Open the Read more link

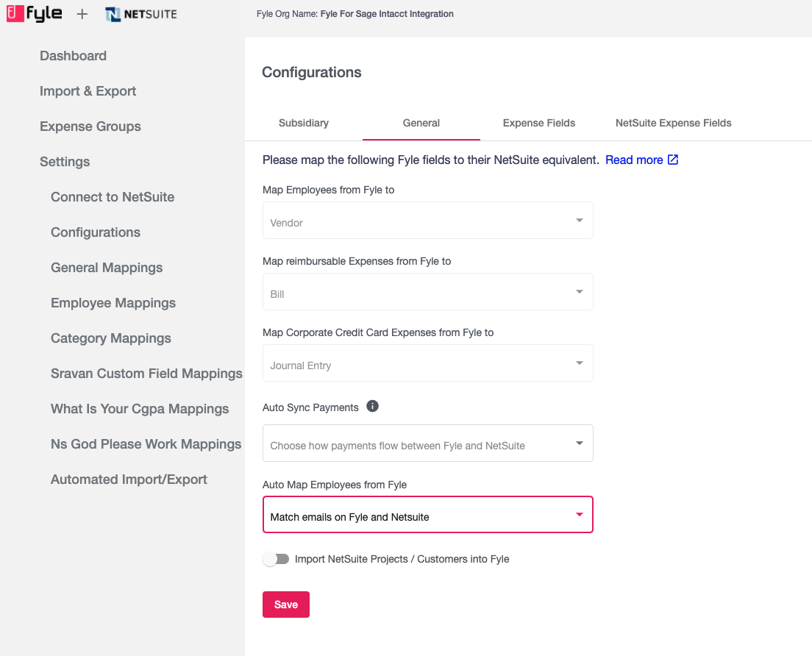(x=634, y=159)
